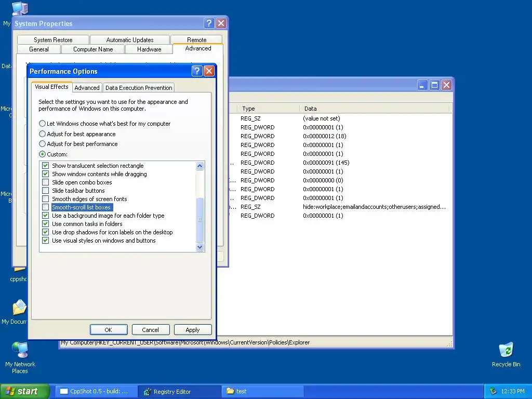Select registry value 0x00000000 (0)
532x399 pixels.
(323, 180)
